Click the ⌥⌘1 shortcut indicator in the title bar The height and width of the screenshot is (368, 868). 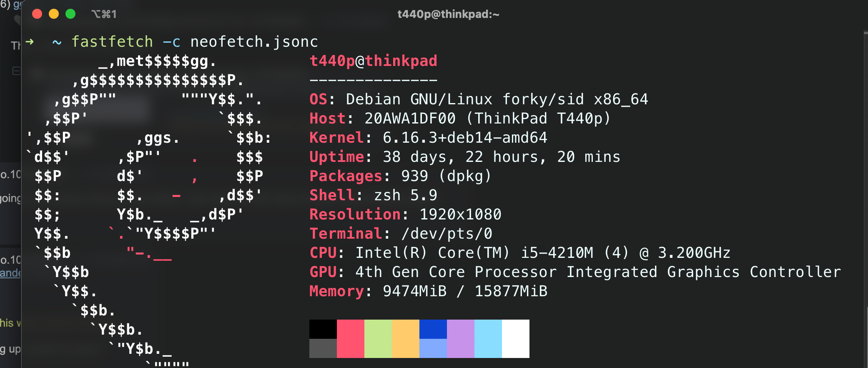coord(104,14)
